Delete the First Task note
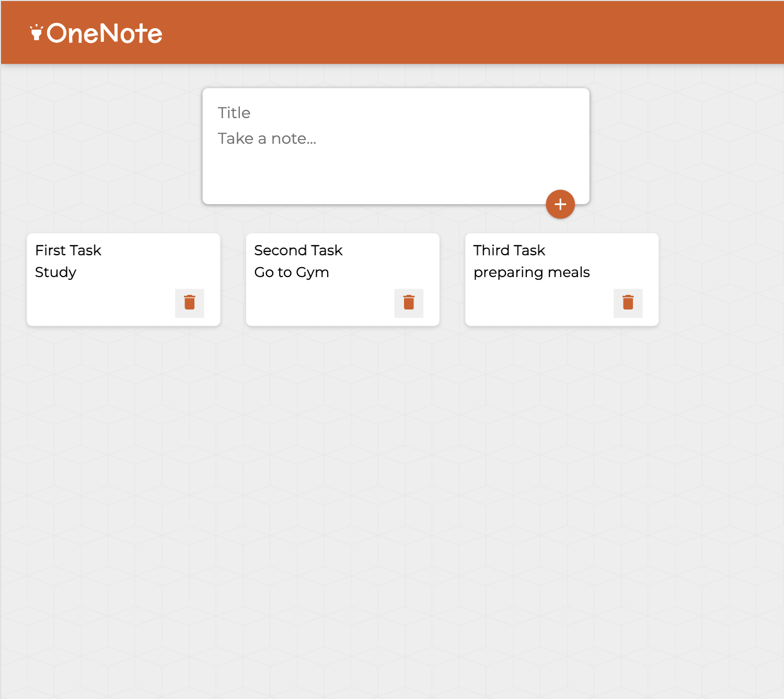The height and width of the screenshot is (699, 784). pos(190,303)
